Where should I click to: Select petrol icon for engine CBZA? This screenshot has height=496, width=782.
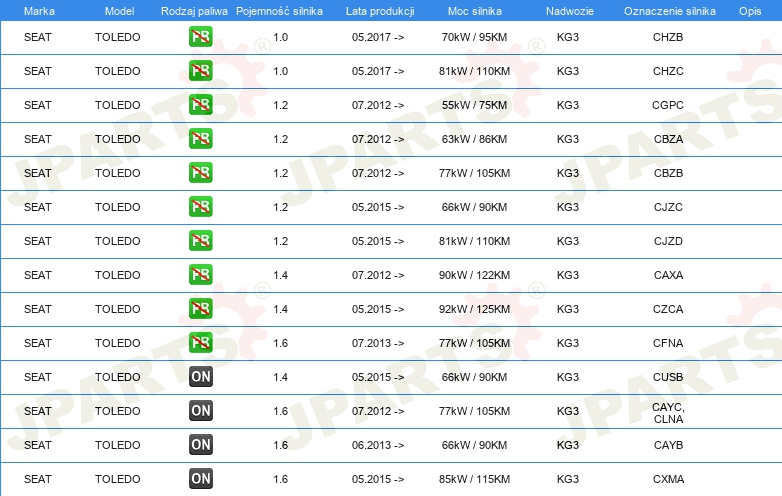[200, 139]
